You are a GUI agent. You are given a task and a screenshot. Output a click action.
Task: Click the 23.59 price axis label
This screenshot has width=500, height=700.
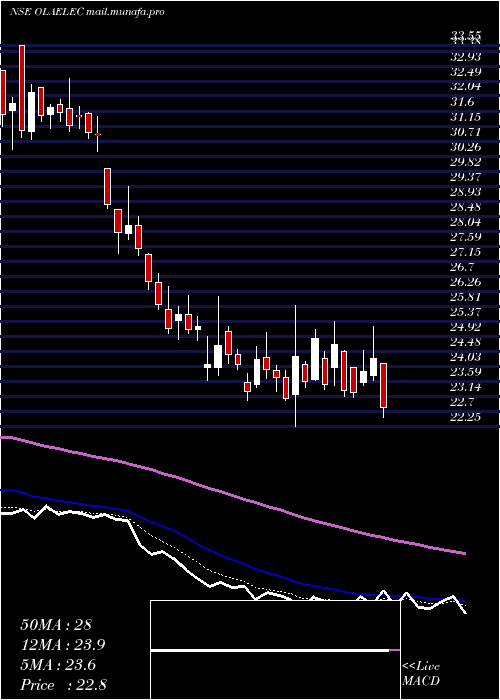(466, 373)
